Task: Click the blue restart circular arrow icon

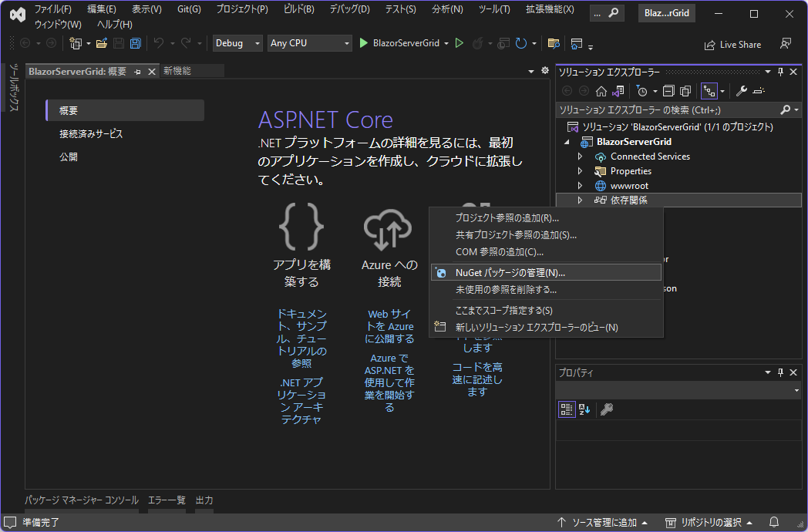Action: 521,43
